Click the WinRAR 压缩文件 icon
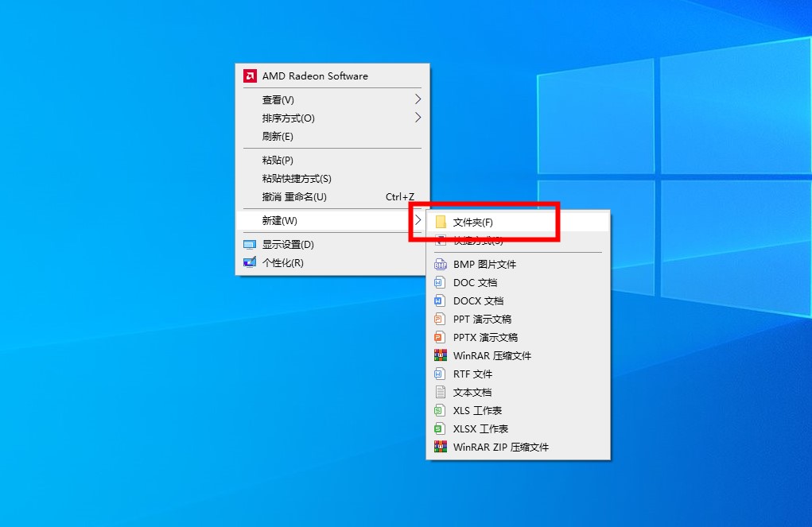The height and width of the screenshot is (527, 812). [440, 356]
